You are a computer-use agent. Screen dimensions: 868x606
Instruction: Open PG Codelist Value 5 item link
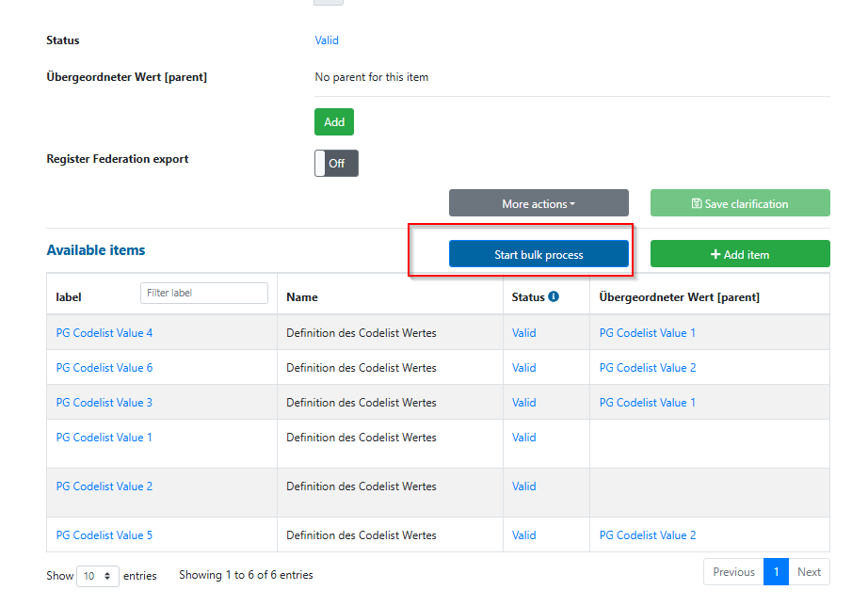pyautogui.click(x=104, y=535)
